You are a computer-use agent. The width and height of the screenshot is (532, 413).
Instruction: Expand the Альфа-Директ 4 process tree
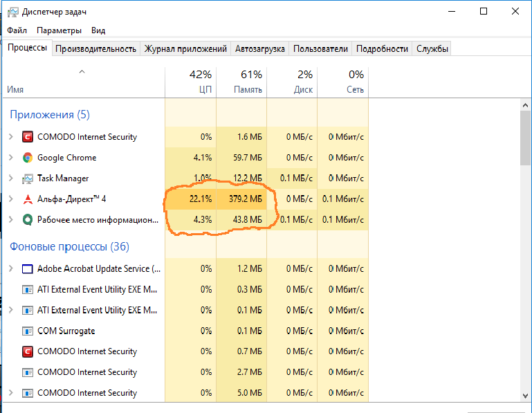tap(10, 199)
